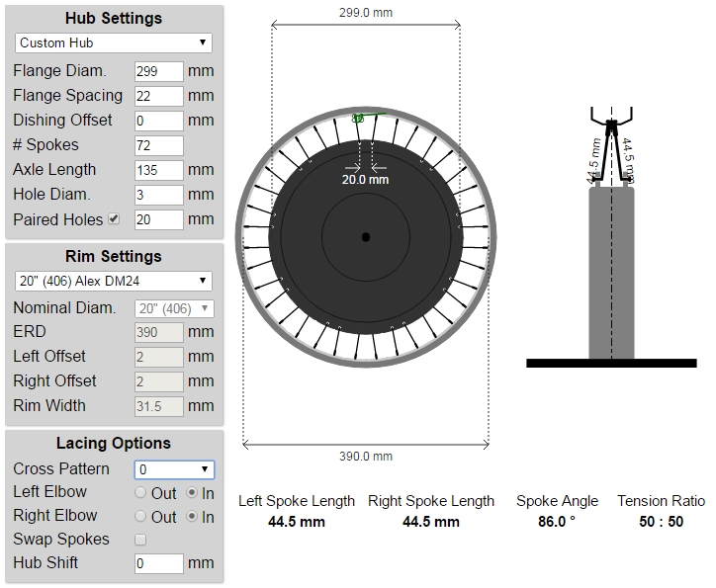Click the hub center axle hole

tap(365, 237)
